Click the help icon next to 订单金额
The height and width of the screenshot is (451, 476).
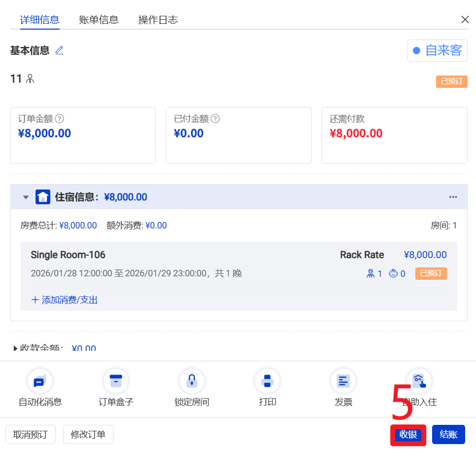60,119
